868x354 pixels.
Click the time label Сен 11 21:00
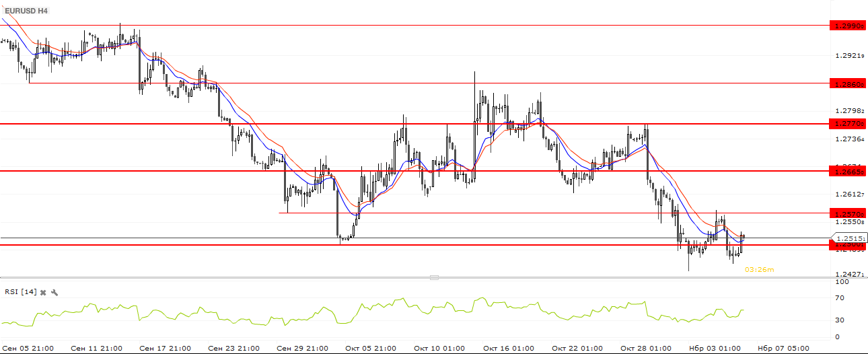tap(96, 349)
